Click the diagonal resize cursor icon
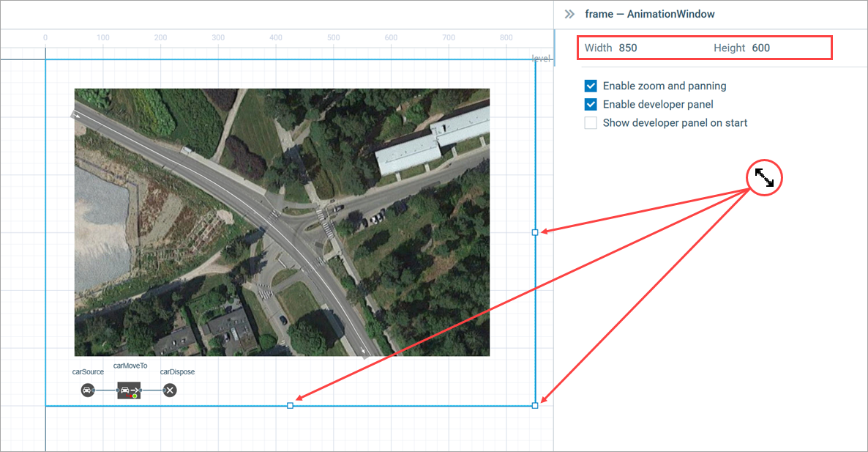Screen dimensions: 868x452 click(765, 178)
